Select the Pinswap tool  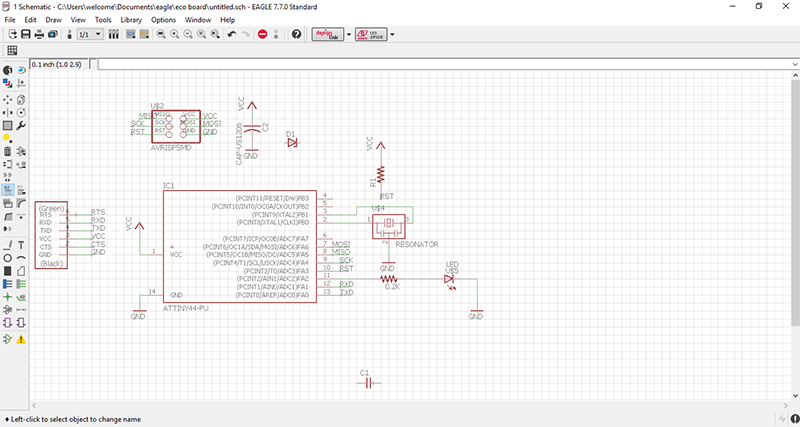8,164
